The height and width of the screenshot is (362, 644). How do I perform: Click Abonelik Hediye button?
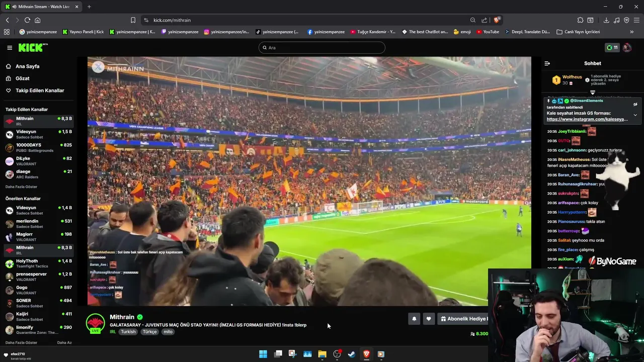462,319
